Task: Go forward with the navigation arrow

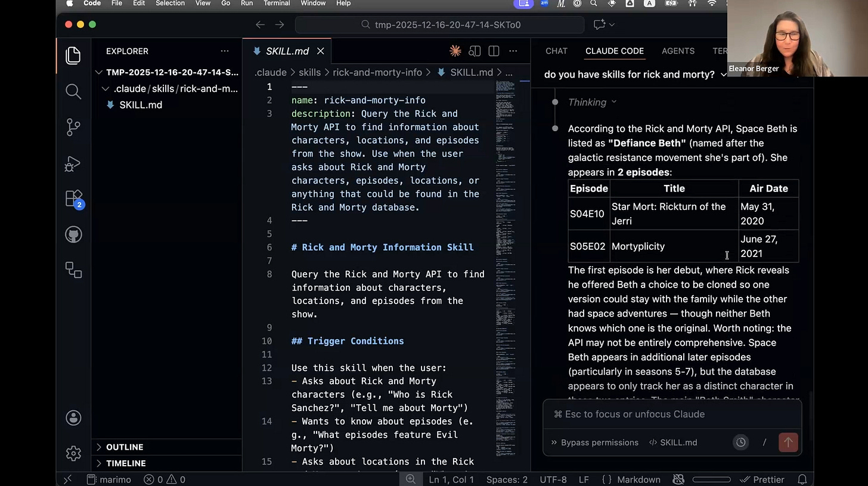Action: (280, 24)
